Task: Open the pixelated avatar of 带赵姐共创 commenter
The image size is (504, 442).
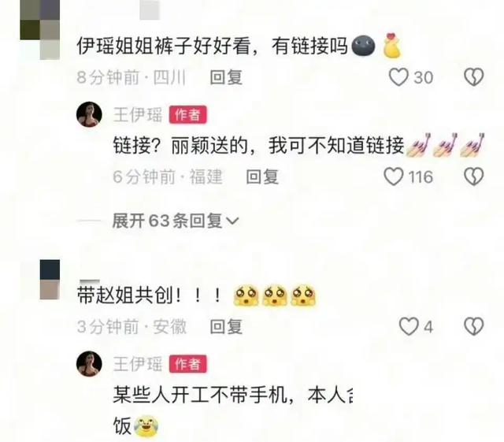Action: pyautogui.click(x=50, y=280)
